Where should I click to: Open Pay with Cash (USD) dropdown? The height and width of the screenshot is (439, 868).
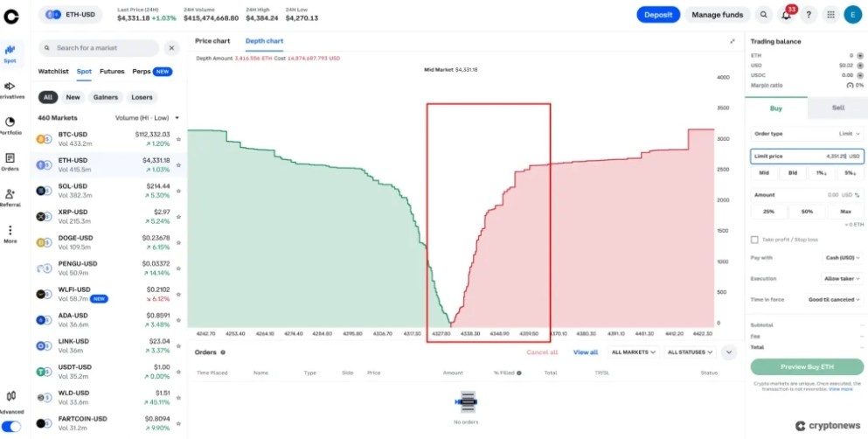pos(842,258)
